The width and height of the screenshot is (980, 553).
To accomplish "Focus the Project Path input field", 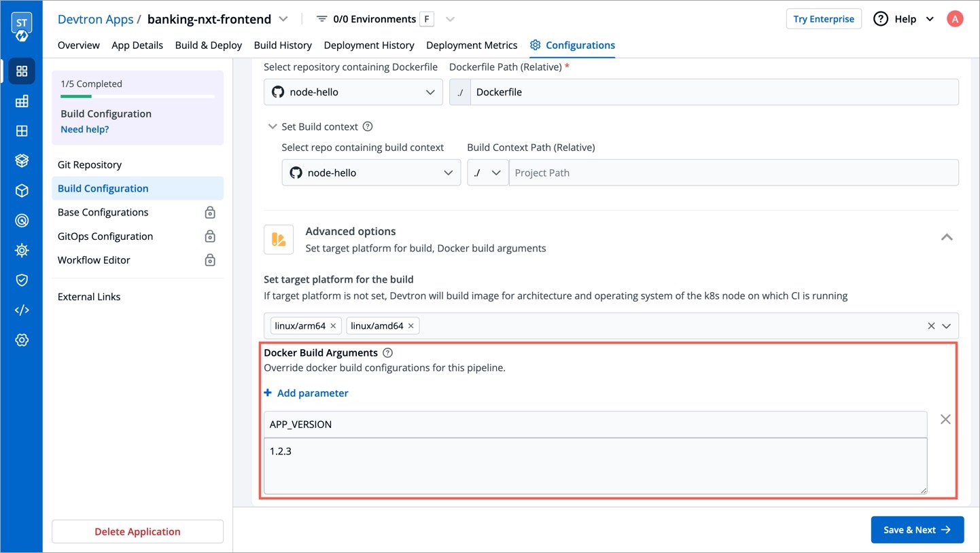I will click(734, 173).
